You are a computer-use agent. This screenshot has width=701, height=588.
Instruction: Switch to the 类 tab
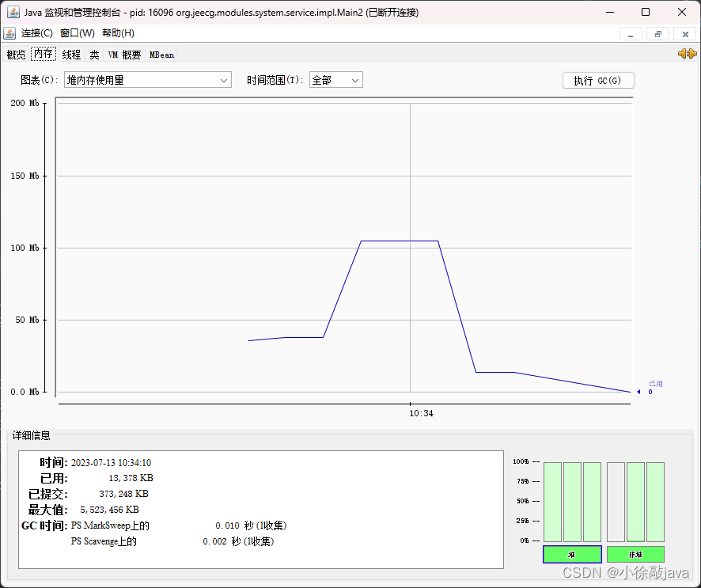coord(93,54)
